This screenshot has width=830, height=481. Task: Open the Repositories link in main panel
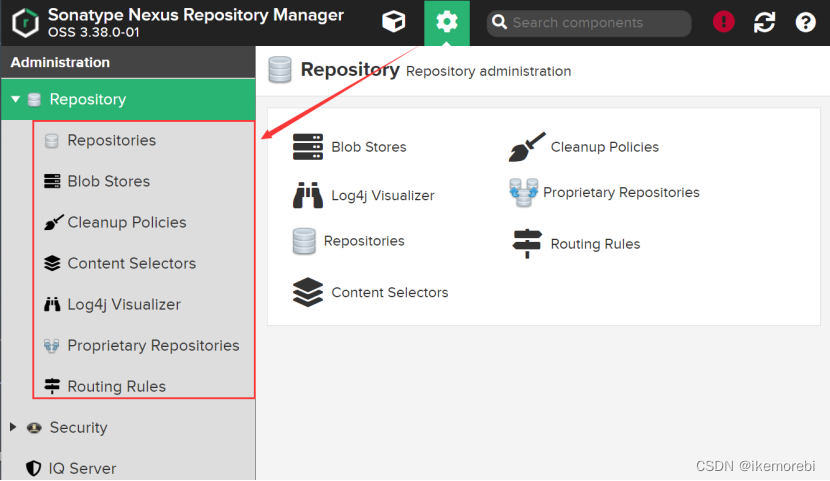[364, 241]
